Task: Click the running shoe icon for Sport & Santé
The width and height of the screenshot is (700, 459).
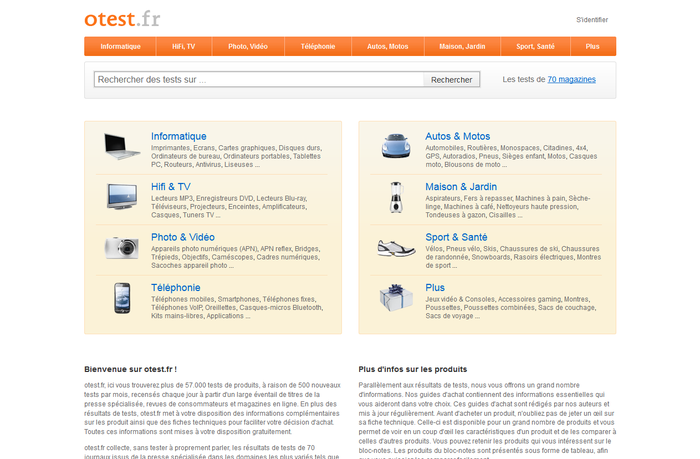Action: pyautogui.click(x=396, y=248)
